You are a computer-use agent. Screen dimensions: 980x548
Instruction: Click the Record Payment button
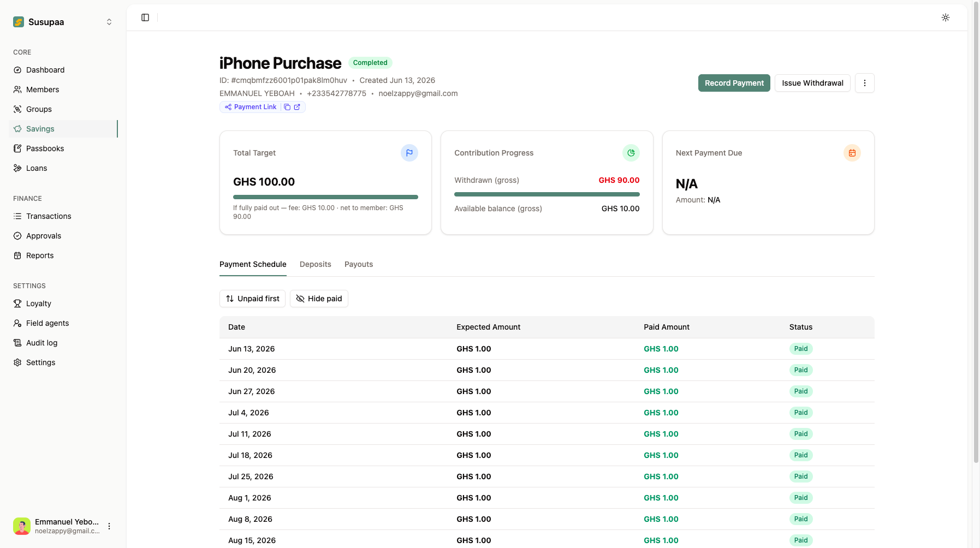(x=734, y=83)
